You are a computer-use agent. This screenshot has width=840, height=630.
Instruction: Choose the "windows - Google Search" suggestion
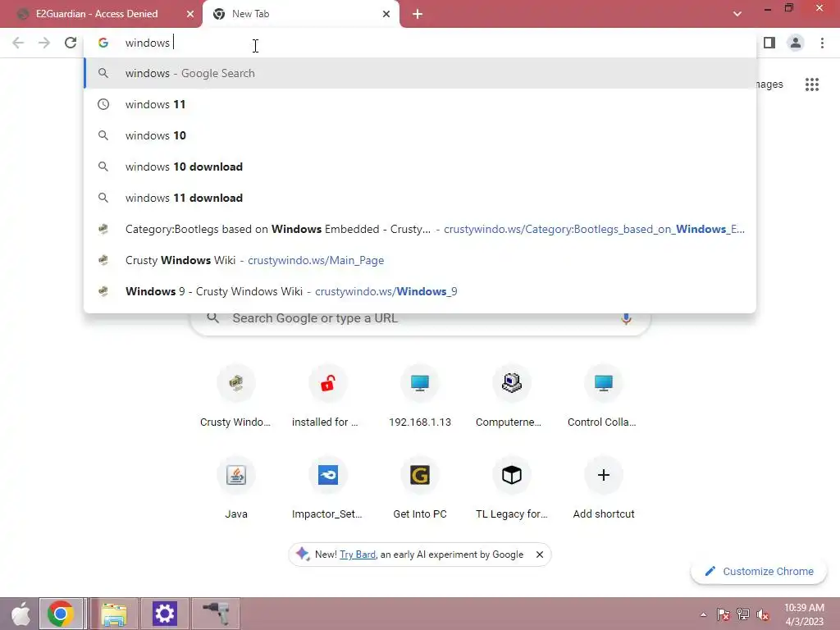[419, 73]
